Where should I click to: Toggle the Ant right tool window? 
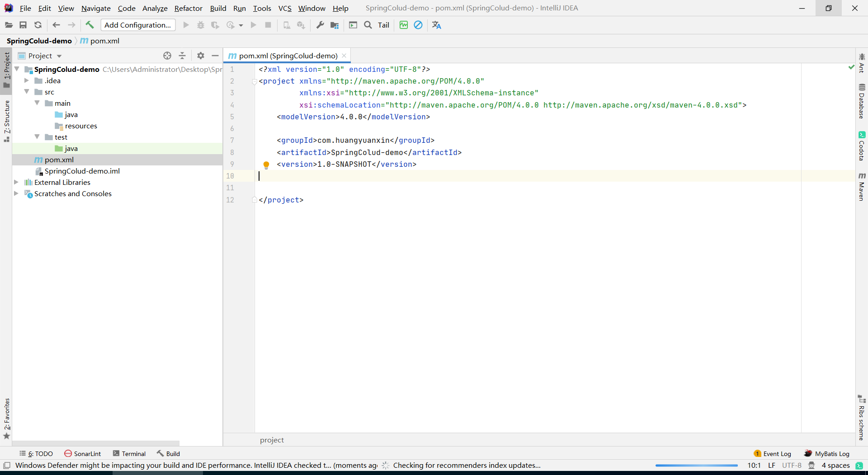tap(862, 63)
